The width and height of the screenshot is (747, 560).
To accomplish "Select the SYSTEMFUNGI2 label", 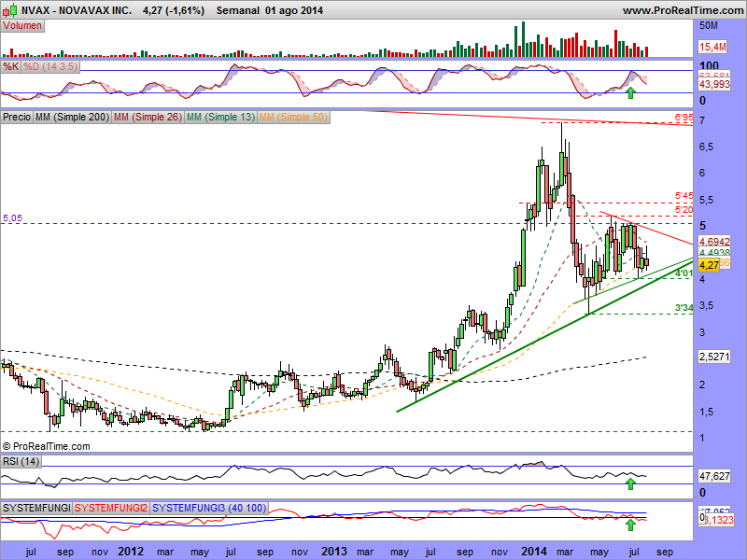I will click(111, 508).
